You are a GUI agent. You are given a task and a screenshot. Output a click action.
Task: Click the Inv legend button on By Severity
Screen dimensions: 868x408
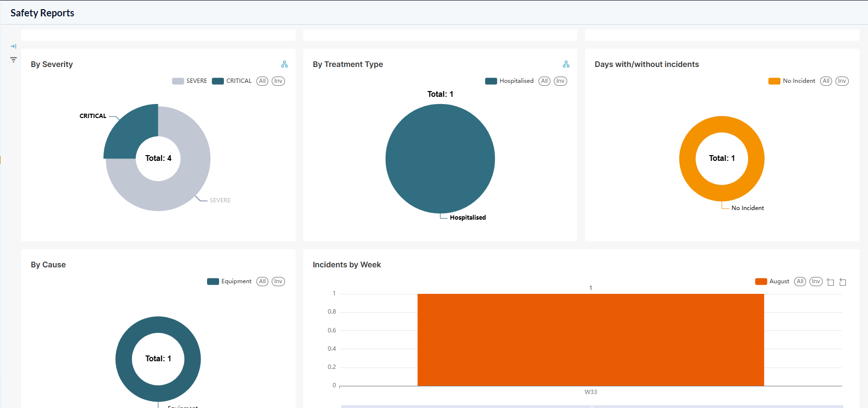point(278,81)
